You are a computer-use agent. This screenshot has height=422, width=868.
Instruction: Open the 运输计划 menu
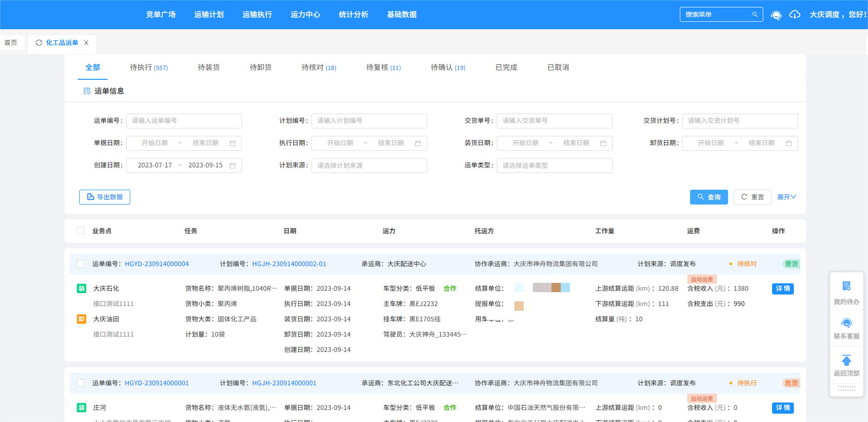(x=209, y=14)
